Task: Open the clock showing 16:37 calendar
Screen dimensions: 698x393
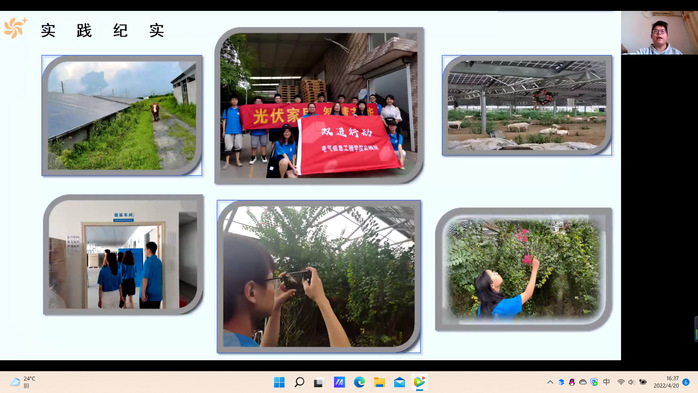Action: [x=666, y=382]
